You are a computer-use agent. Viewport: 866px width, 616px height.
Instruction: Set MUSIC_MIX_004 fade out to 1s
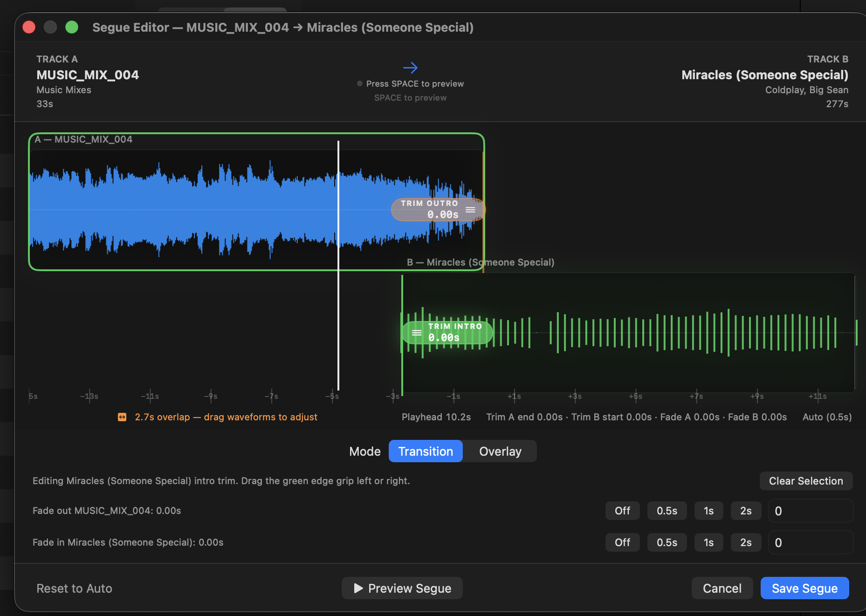708,511
